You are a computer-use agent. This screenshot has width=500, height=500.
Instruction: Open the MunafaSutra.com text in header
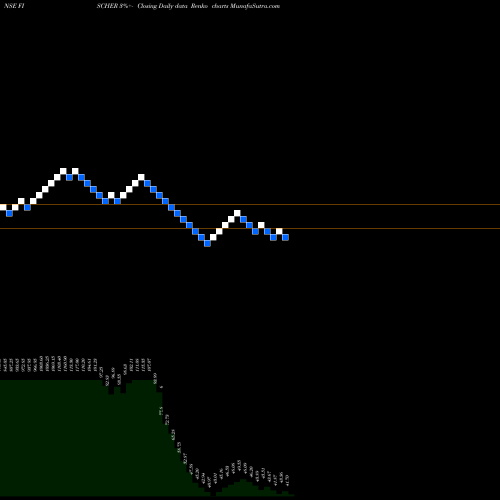tap(255, 6)
